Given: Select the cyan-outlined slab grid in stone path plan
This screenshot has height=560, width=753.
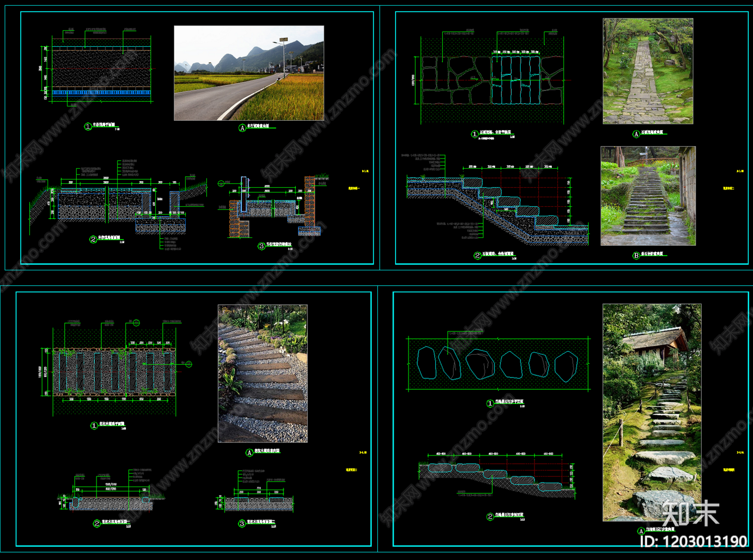Looking at the screenshot, I should point(515,80).
